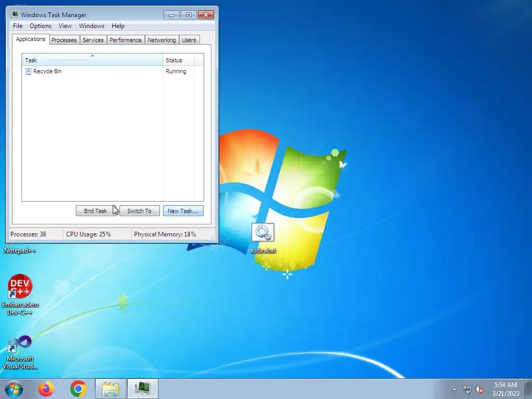Viewport: 532px width, 399px height.
Task: Click the network tray icon
Action: (x=467, y=390)
